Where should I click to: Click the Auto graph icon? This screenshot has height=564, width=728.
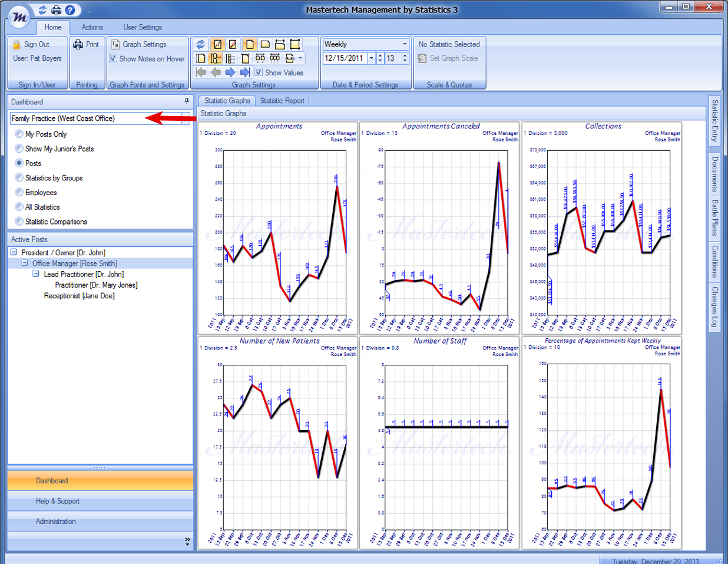coord(290,58)
